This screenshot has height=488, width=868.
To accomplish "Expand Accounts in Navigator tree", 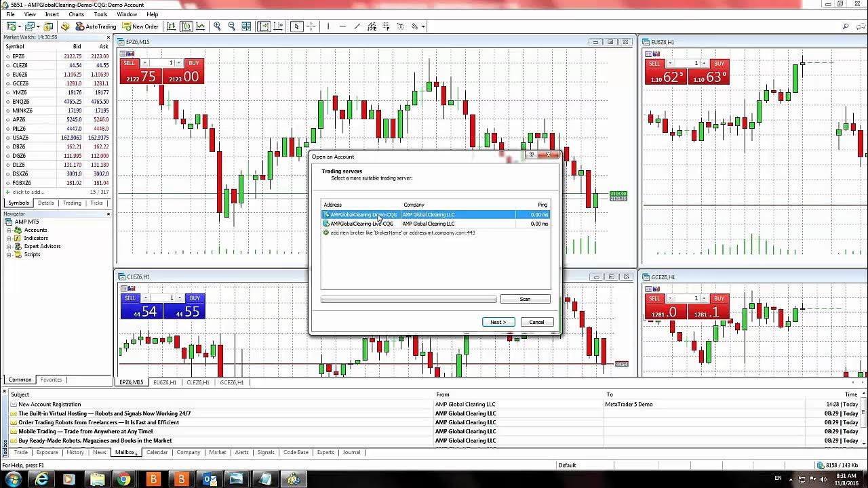I will [9, 230].
